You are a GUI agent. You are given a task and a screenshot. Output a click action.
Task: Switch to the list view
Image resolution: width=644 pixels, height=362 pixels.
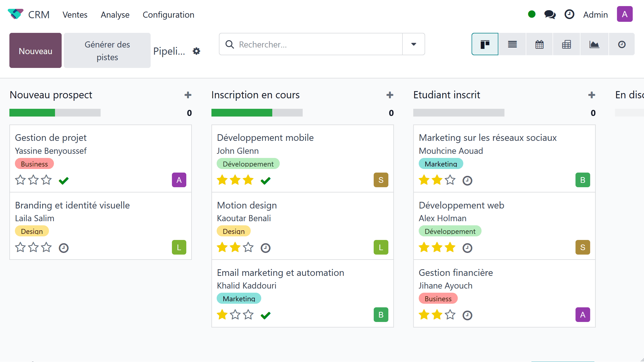(x=512, y=44)
